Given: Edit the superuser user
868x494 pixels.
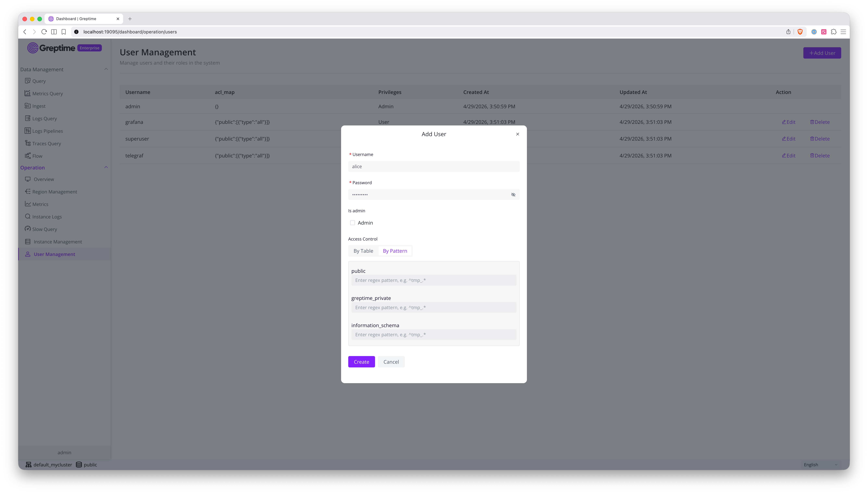Looking at the screenshot, I should (x=788, y=139).
